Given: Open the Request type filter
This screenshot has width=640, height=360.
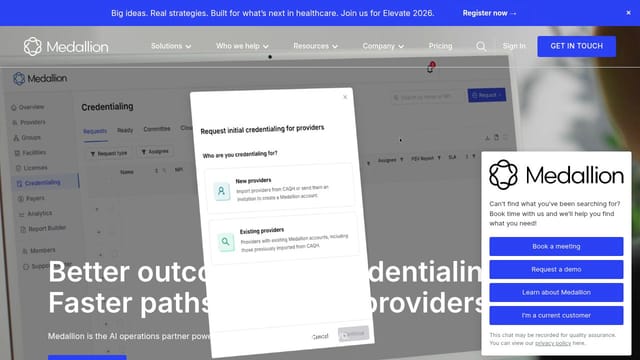Looking at the screenshot, I should [x=109, y=153].
